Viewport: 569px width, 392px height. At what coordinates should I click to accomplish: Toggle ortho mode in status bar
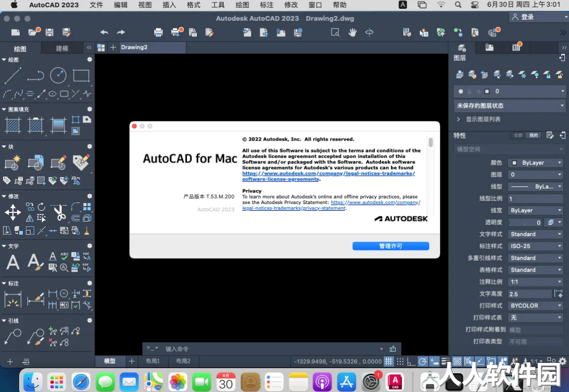[x=411, y=361]
